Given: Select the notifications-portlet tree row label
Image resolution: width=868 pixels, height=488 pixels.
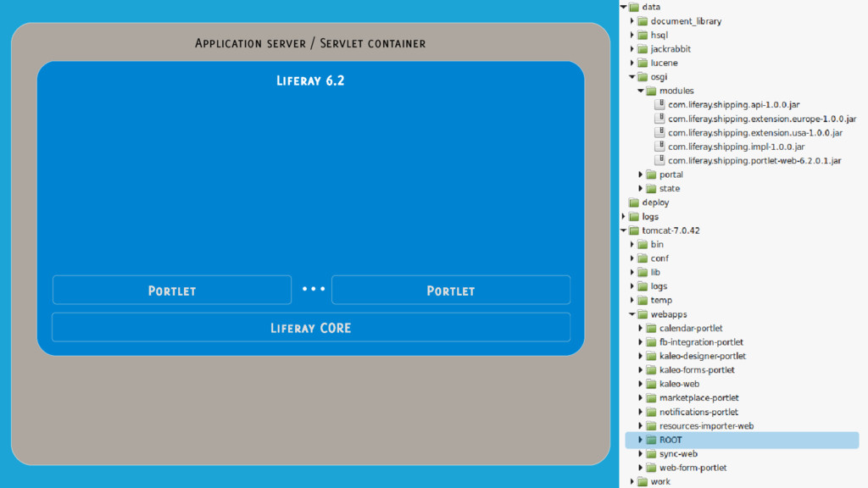Looking at the screenshot, I should pos(698,413).
